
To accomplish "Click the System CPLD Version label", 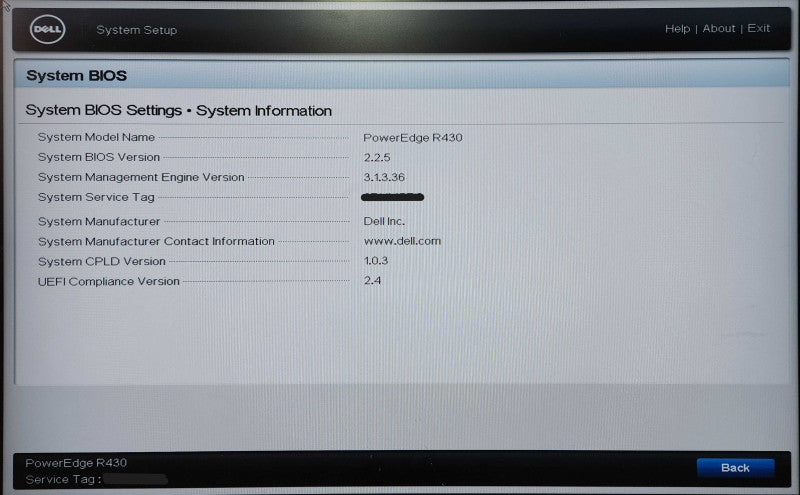I will pyautogui.click(x=102, y=261).
